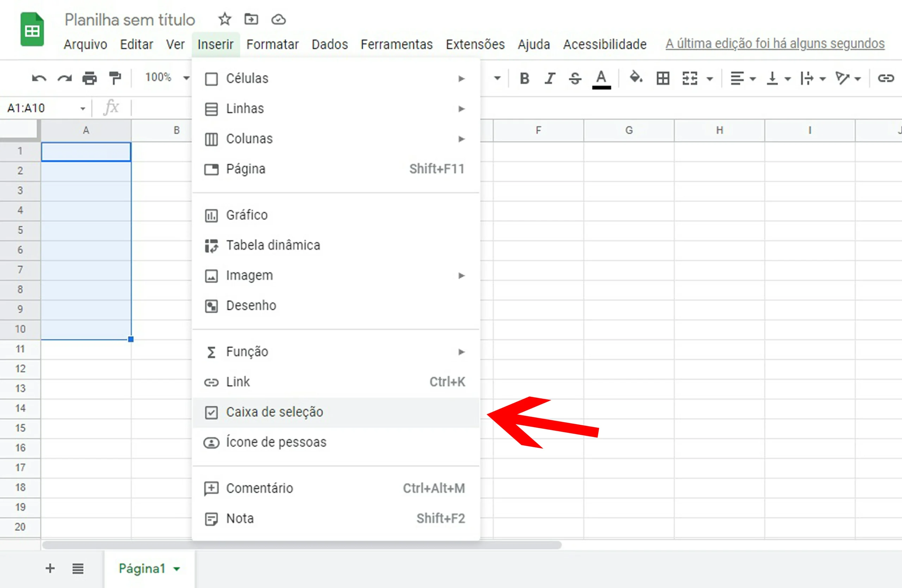Image resolution: width=902 pixels, height=588 pixels.
Task: Insert Caixa de seleção checkbox
Action: coord(336,412)
